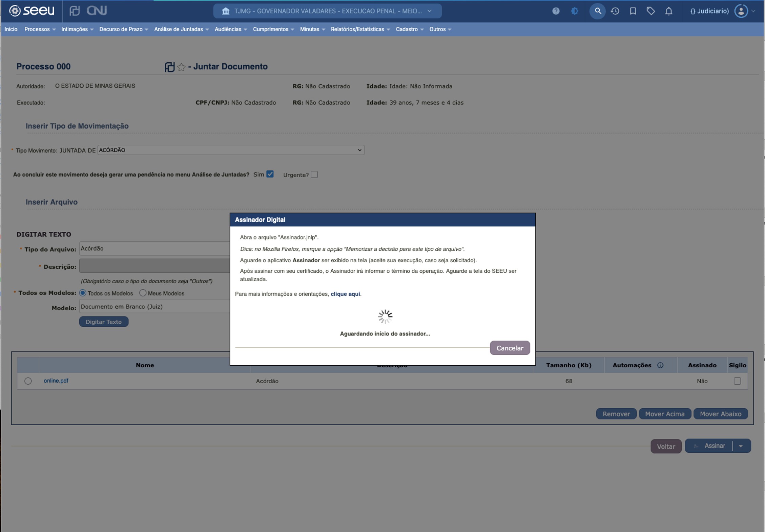Click the bookmarks icon in the header
This screenshot has height=532, width=765.
[x=633, y=11]
